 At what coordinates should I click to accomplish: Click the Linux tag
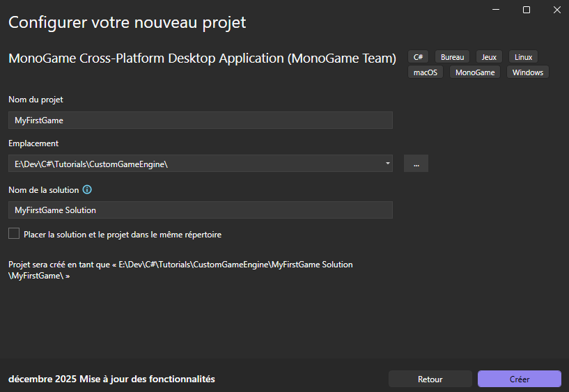[523, 57]
